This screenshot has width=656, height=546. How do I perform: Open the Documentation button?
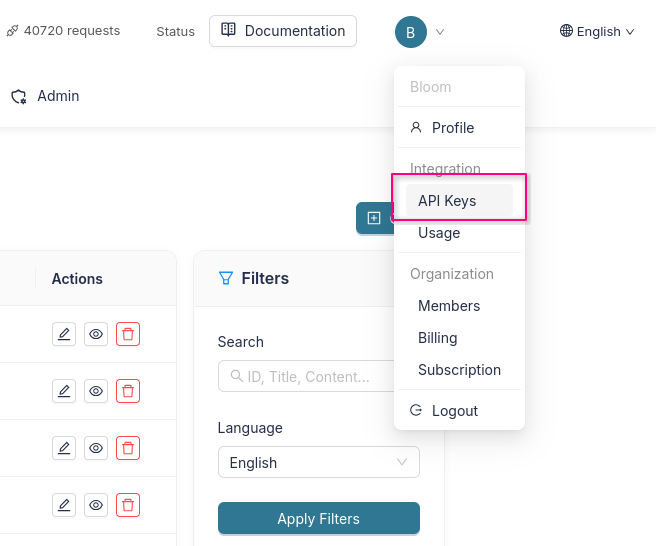coord(283,31)
